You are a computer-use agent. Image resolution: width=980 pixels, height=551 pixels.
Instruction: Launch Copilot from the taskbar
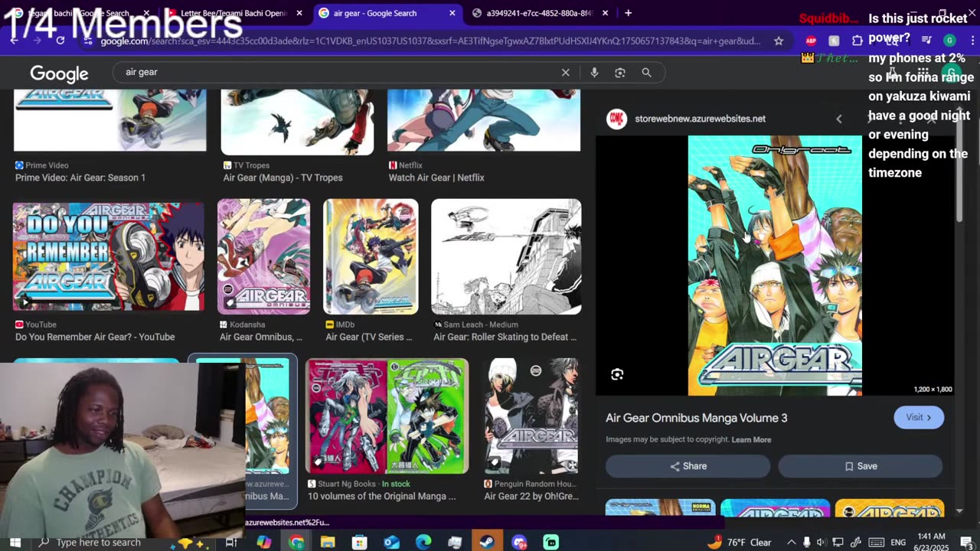tap(263, 543)
